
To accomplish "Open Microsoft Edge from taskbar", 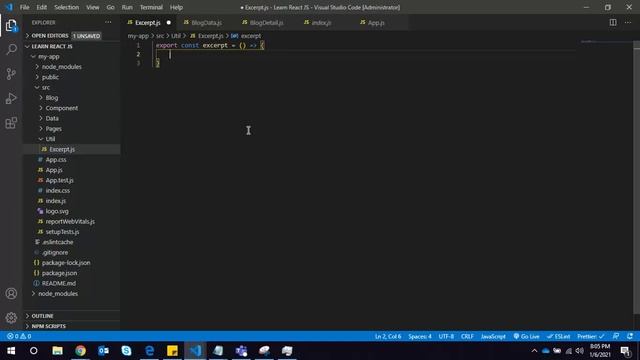I will pos(149,351).
